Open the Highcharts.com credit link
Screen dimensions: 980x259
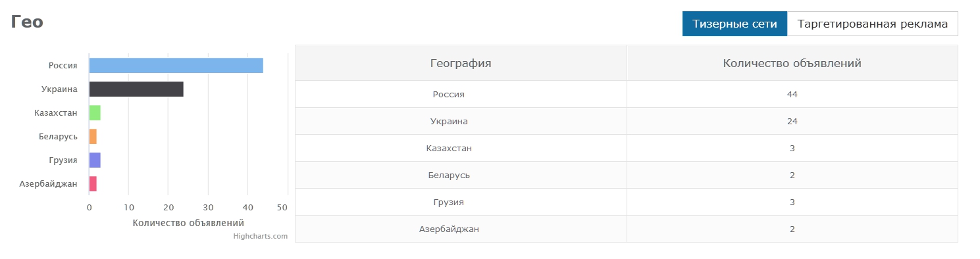(261, 236)
